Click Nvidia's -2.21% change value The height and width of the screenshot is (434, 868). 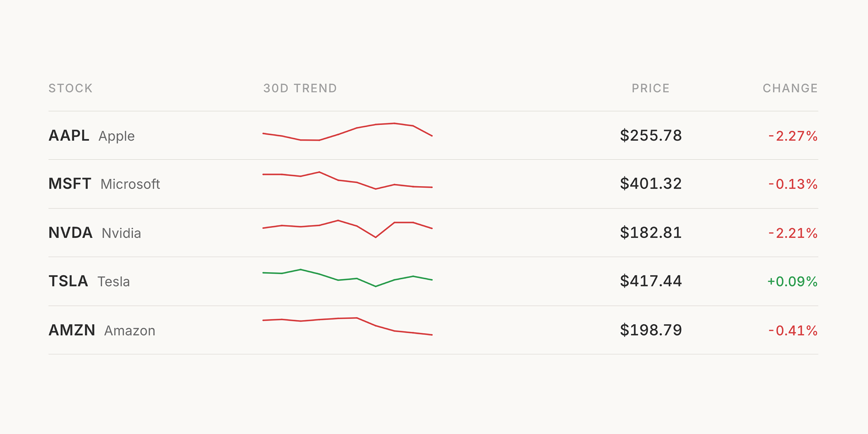point(793,233)
